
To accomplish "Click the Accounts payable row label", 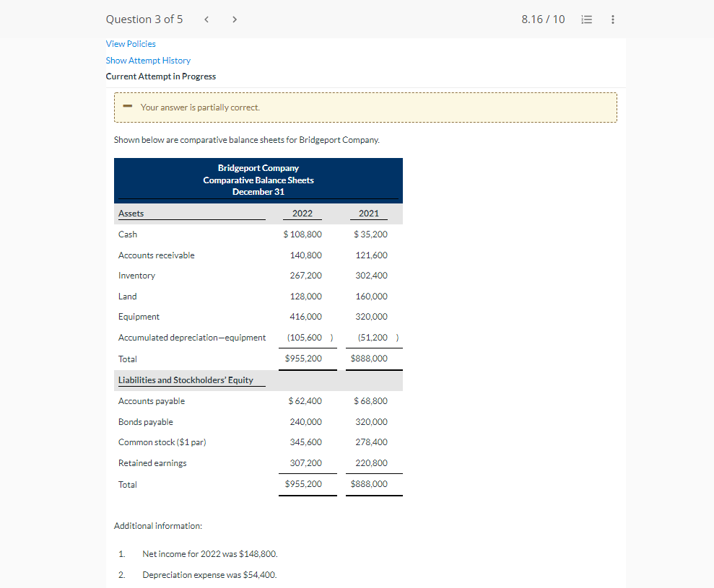I will (152, 401).
